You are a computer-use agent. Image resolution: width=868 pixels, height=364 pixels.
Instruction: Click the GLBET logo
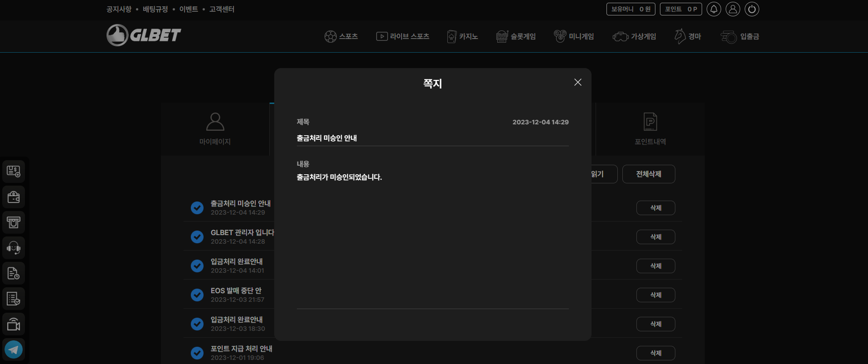click(x=144, y=35)
